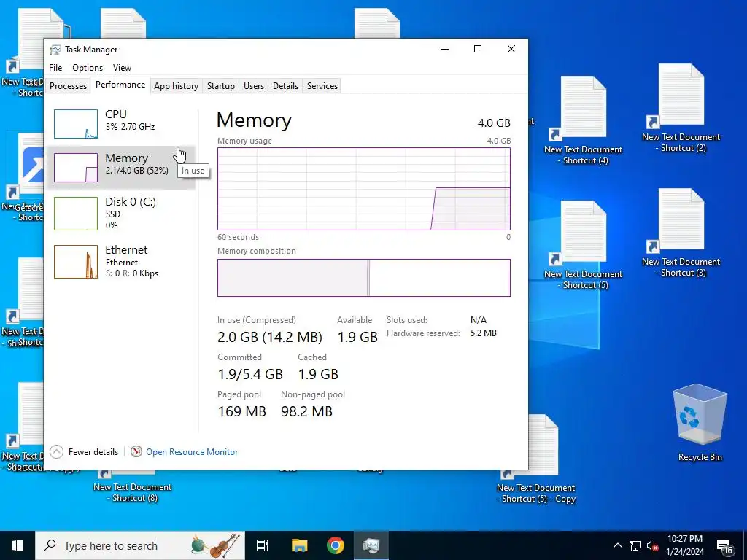This screenshot has width=747, height=560.
Task: Click the Task Manager taskbar icon
Action: click(x=371, y=545)
